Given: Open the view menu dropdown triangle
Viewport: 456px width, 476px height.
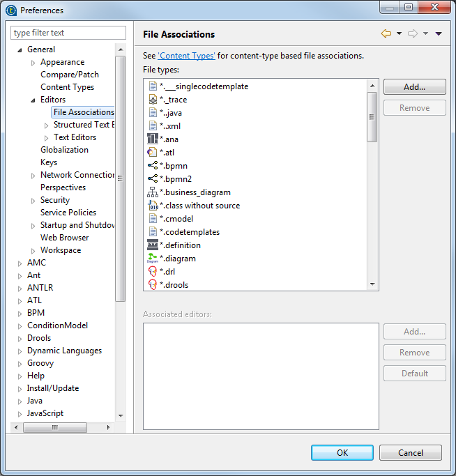Looking at the screenshot, I should [439, 33].
